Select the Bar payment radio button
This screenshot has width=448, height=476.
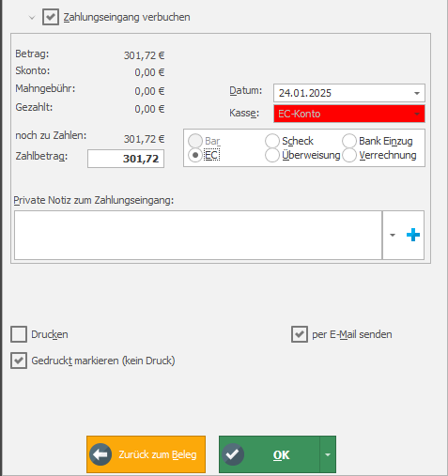click(195, 141)
